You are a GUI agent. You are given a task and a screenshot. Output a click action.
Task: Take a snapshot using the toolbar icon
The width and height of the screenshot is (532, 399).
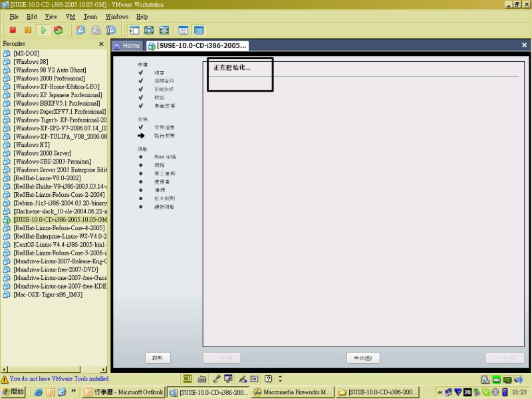(80, 30)
